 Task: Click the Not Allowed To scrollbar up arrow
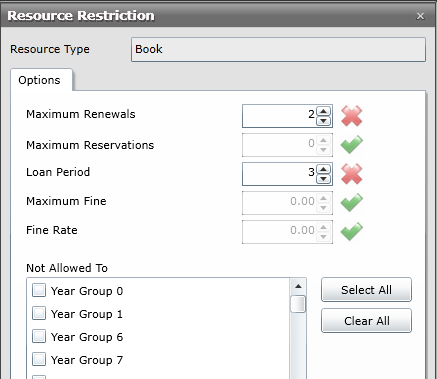pyautogui.click(x=298, y=286)
